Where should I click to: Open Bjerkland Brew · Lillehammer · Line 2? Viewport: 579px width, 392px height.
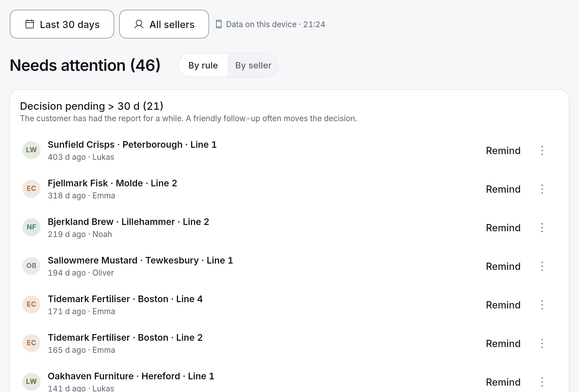[x=128, y=222]
